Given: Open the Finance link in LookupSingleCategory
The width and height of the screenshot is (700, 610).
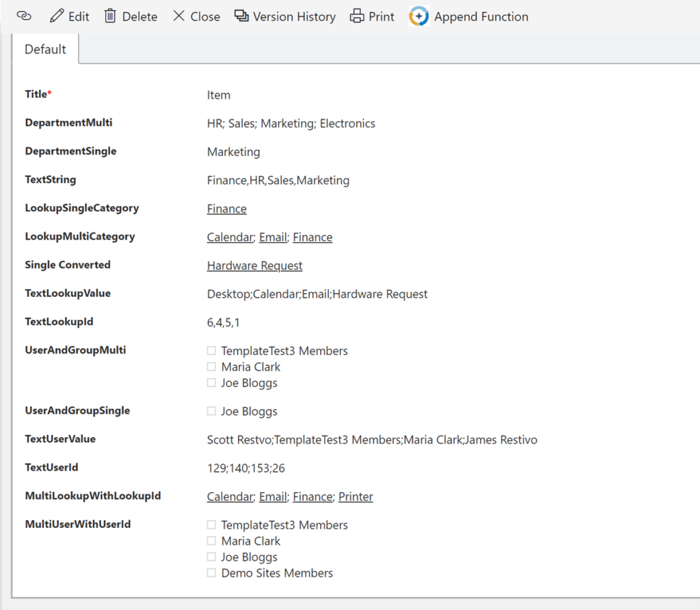Looking at the screenshot, I should (x=227, y=209).
